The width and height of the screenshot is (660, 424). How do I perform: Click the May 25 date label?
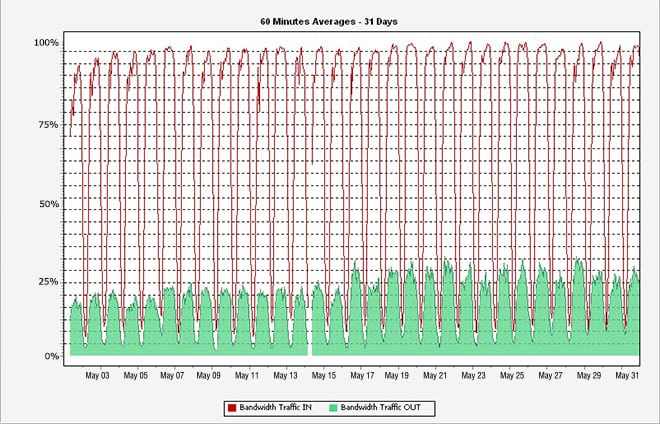pyautogui.click(x=512, y=375)
